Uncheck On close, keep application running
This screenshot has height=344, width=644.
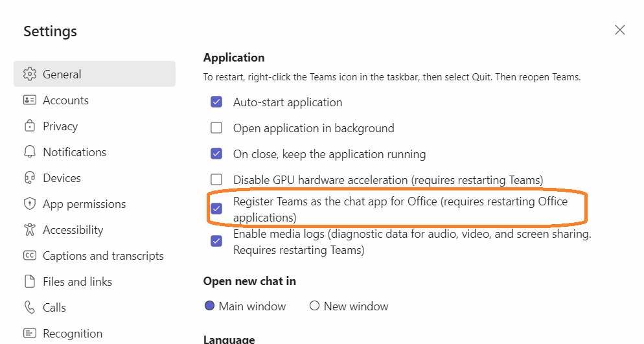point(216,154)
